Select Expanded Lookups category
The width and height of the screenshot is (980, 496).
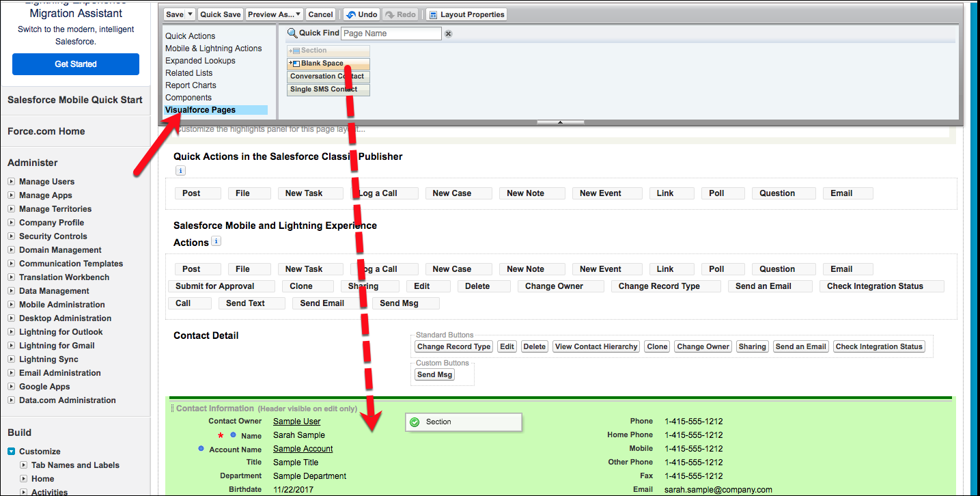click(x=200, y=61)
